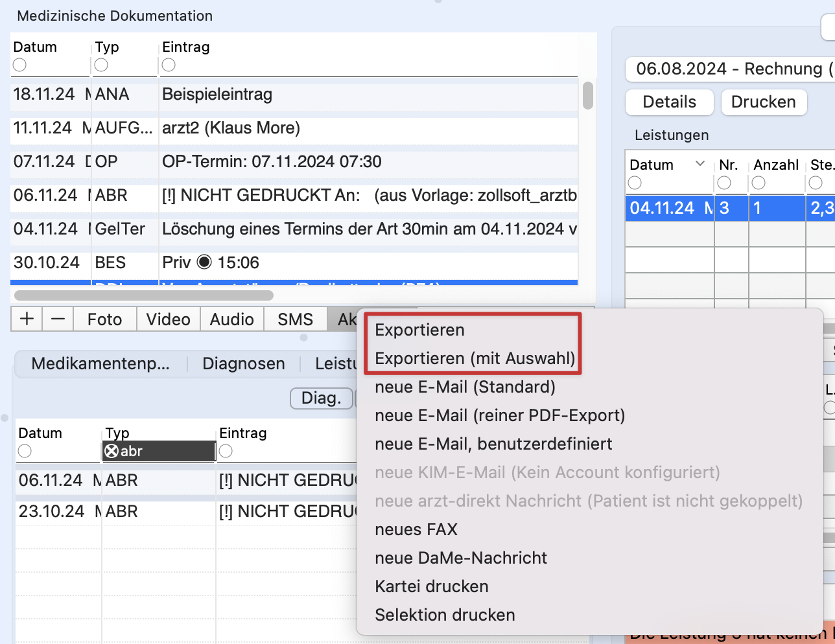Image resolution: width=835 pixels, height=644 pixels.
Task: Toggle Datum filter circle in Medizinische Dokumentation
Action: [x=19, y=65]
